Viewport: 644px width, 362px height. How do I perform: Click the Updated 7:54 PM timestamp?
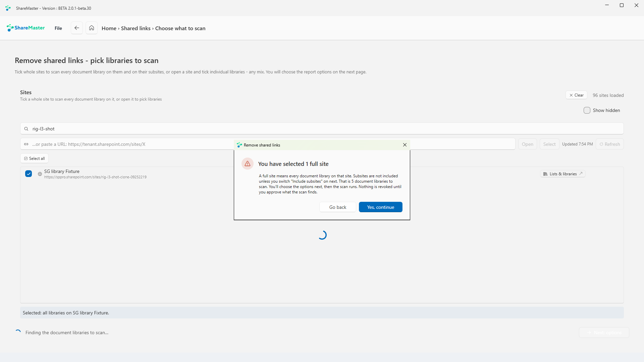coord(578,144)
